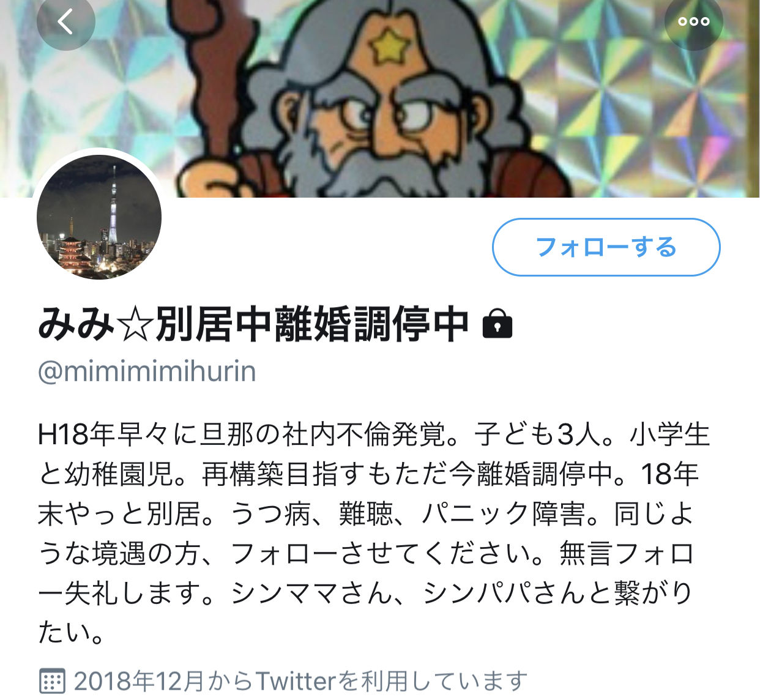Click the red pagoda in the avatar photo
This screenshot has width=760, height=700.
[x=73, y=256]
